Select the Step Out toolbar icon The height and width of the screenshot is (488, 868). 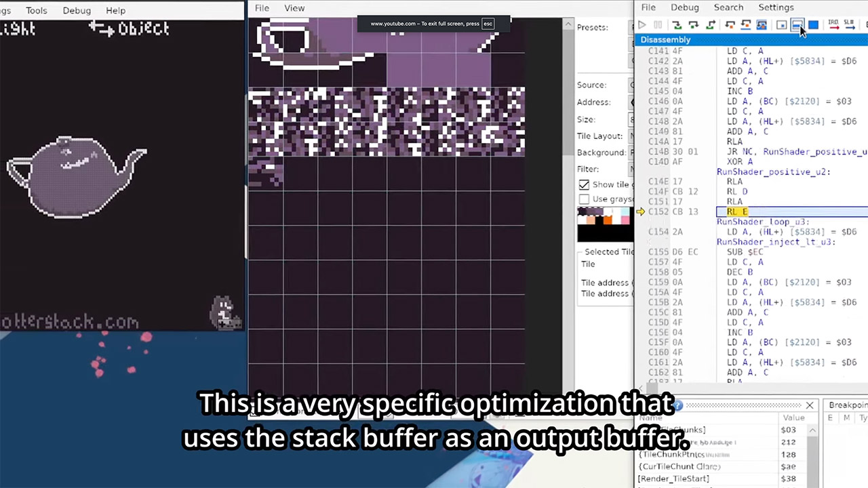pyautogui.click(x=711, y=25)
